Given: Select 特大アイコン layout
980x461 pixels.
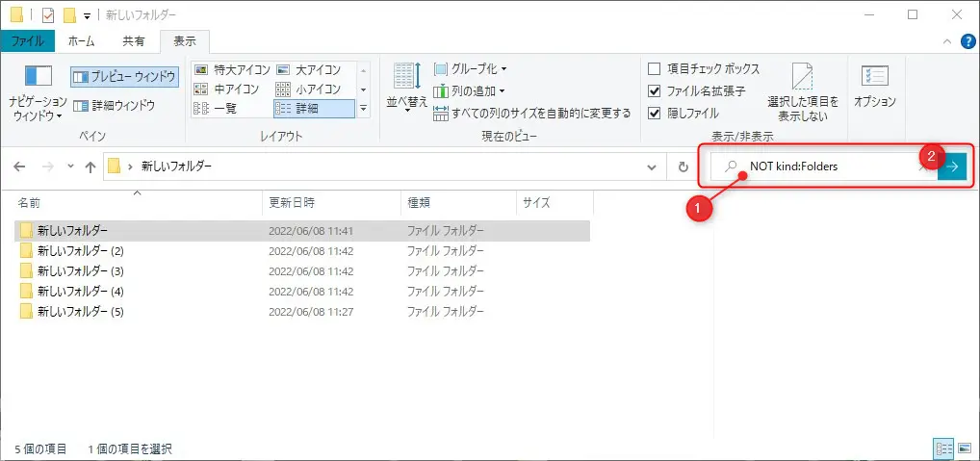Looking at the screenshot, I should pyautogui.click(x=232, y=69).
